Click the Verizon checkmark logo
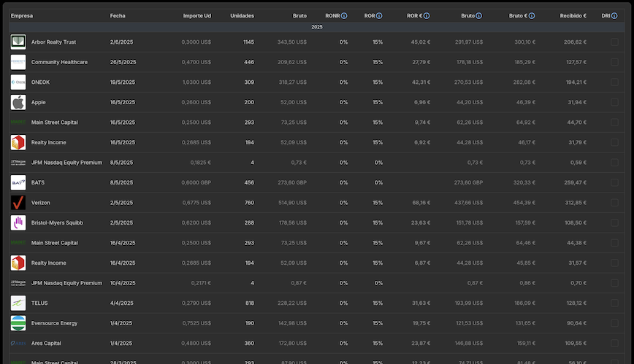 click(x=18, y=202)
